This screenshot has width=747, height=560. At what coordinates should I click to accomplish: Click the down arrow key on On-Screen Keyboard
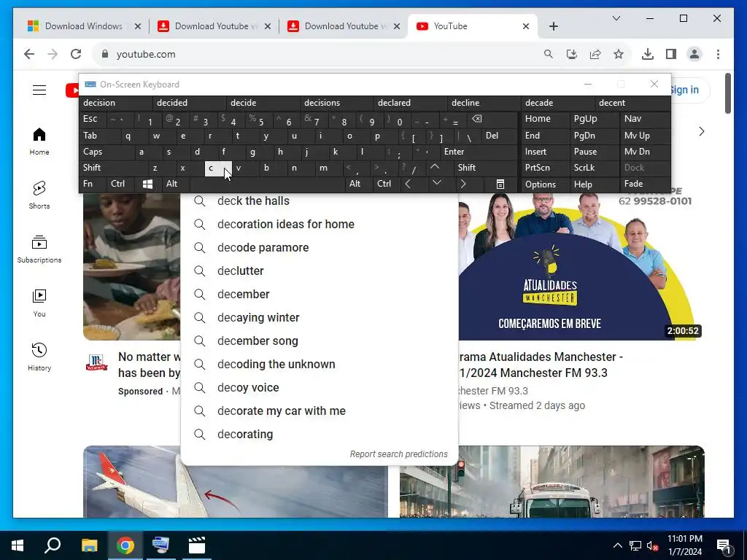tap(437, 183)
